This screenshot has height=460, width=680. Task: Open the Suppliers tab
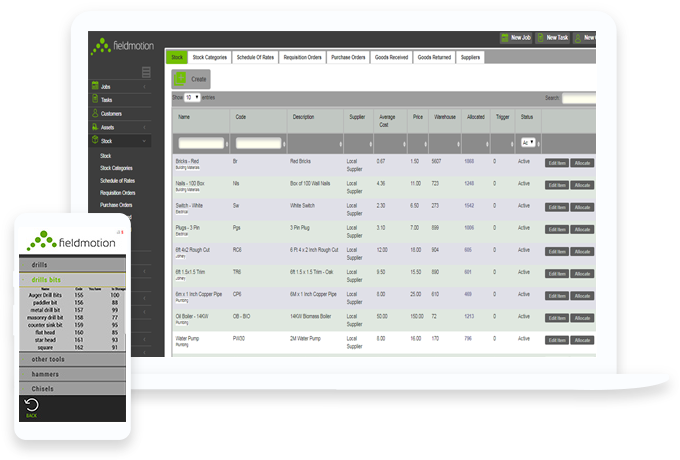470,57
